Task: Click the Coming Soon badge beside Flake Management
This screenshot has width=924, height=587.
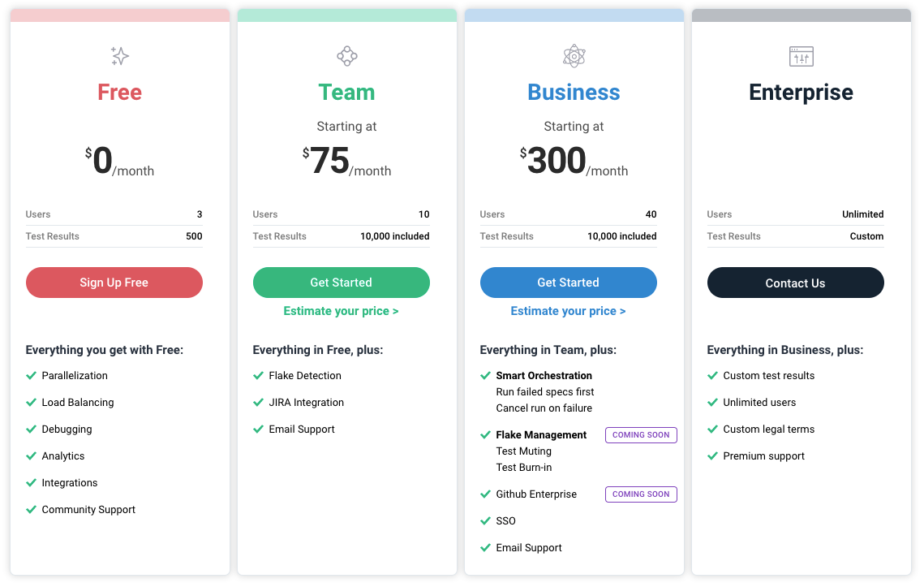Action: point(641,435)
